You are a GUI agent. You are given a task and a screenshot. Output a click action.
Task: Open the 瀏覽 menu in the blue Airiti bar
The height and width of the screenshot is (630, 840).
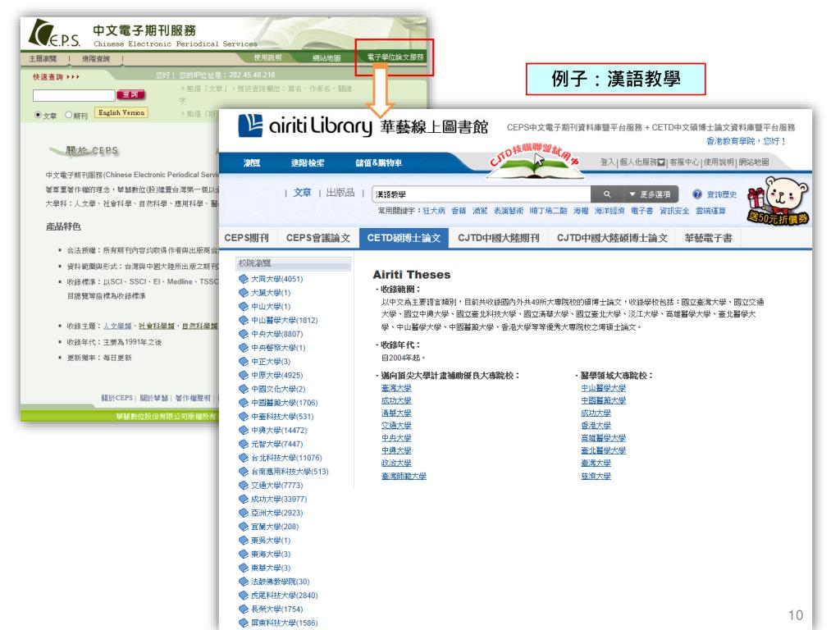coord(252,163)
